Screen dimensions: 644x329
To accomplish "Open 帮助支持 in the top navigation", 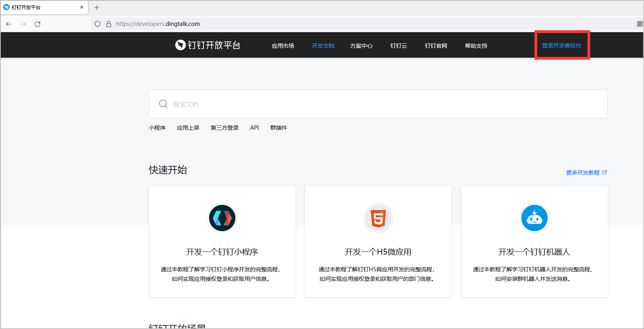I will point(476,46).
